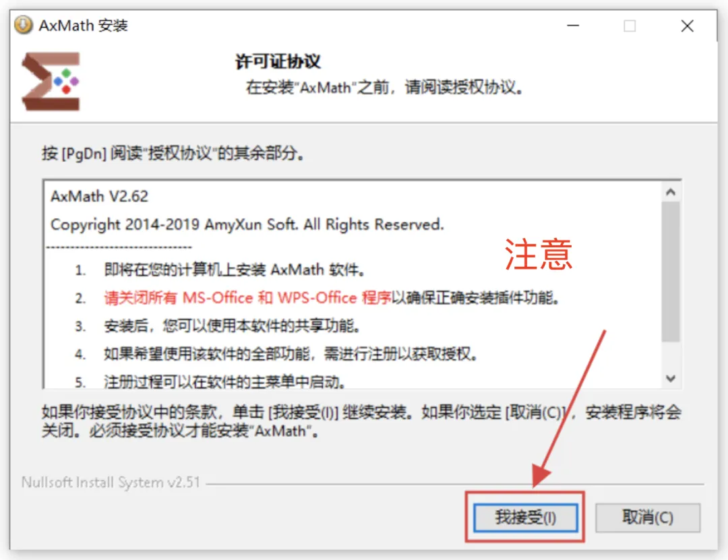This screenshot has width=728, height=560.
Task: Close the AxMath installer window
Action: click(x=687, y=26)
